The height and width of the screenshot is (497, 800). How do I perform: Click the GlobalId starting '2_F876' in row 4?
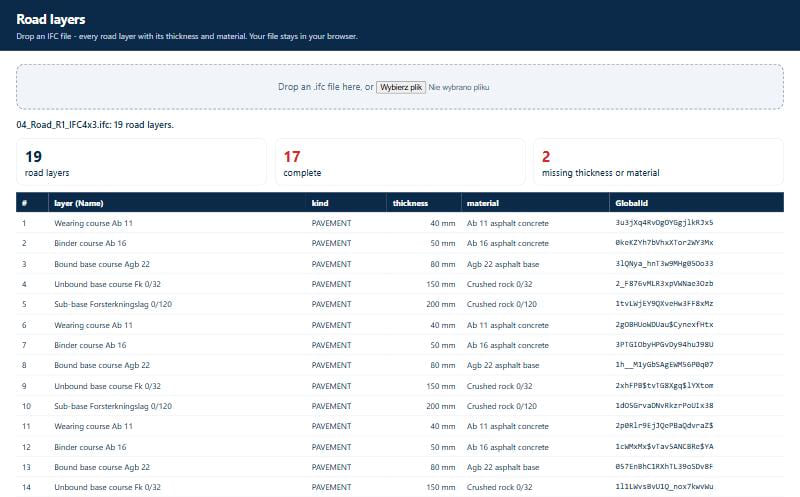tap(664, 283)
